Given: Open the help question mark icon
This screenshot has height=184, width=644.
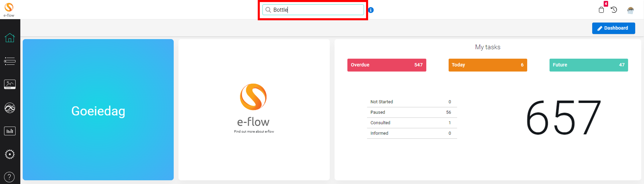Looking at the screenshot, I should point(10,177).
